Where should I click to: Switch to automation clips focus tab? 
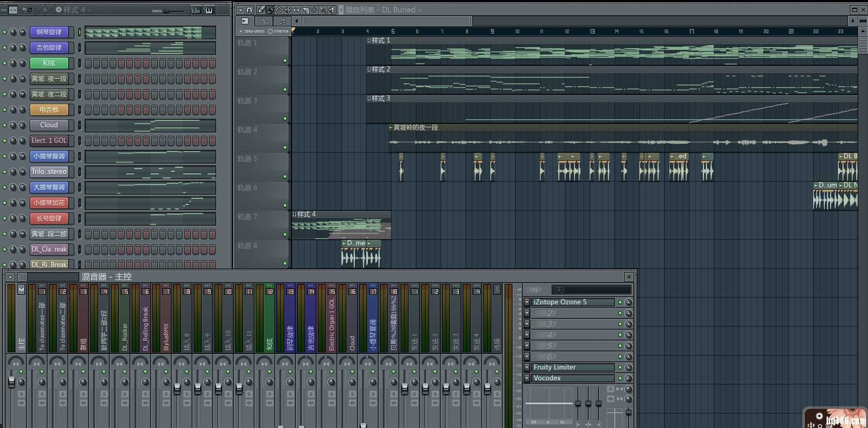[x=264, y=21]
